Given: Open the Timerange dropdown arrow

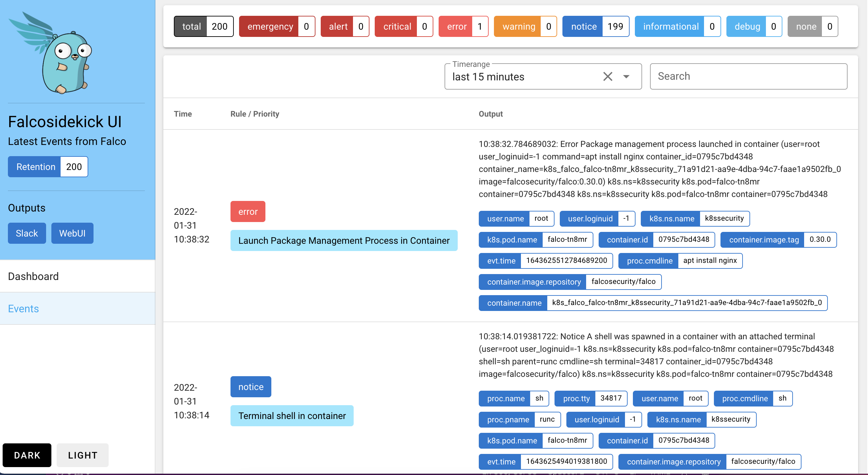Looking at the screenshot, I should pos(626,76).
